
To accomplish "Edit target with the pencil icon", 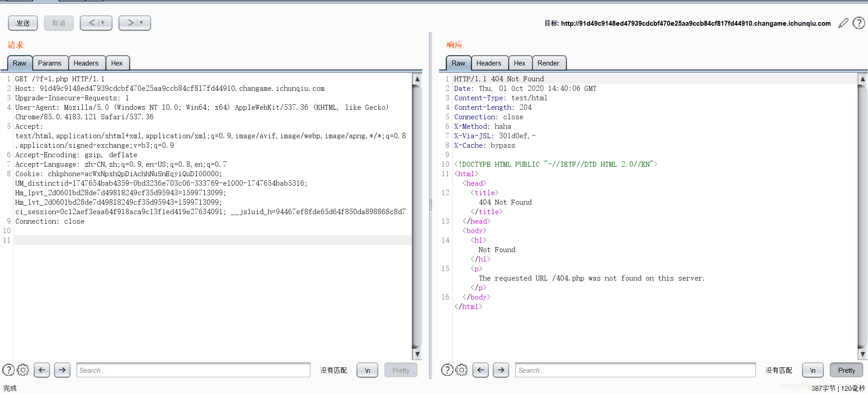I will click(843, 23).
